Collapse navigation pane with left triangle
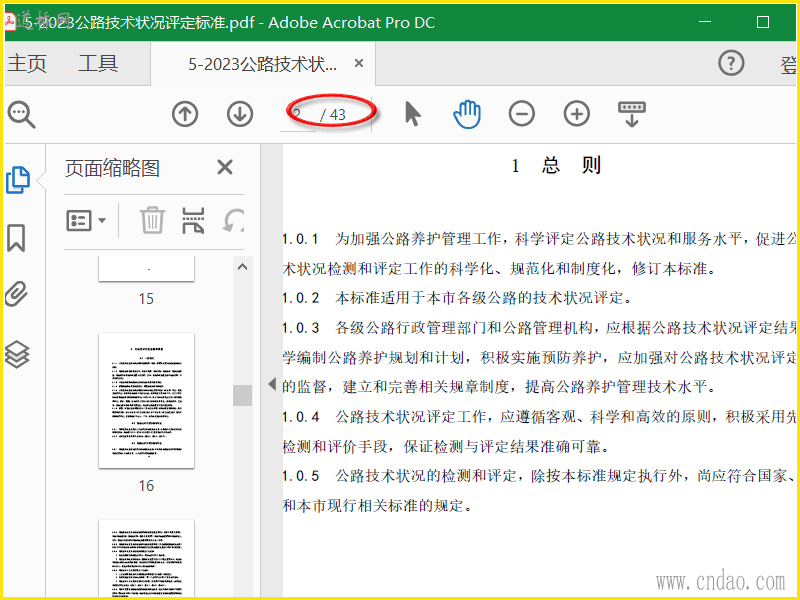This screenshot has width=800, height=600. (x=272, y=384)
